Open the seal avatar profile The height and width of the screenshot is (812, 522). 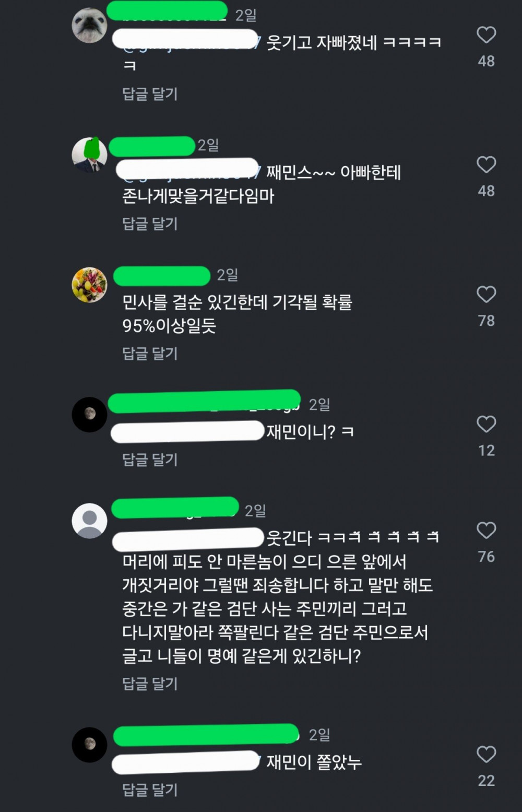pos(89,25)
